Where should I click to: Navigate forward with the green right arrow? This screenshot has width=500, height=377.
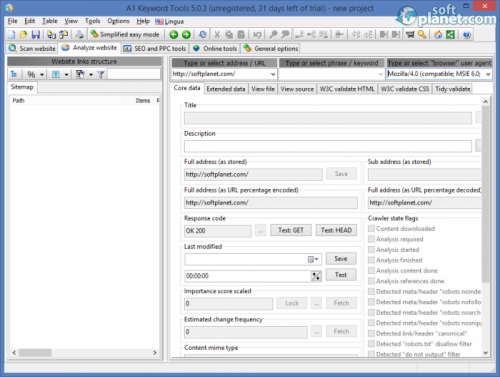(186, 35)
